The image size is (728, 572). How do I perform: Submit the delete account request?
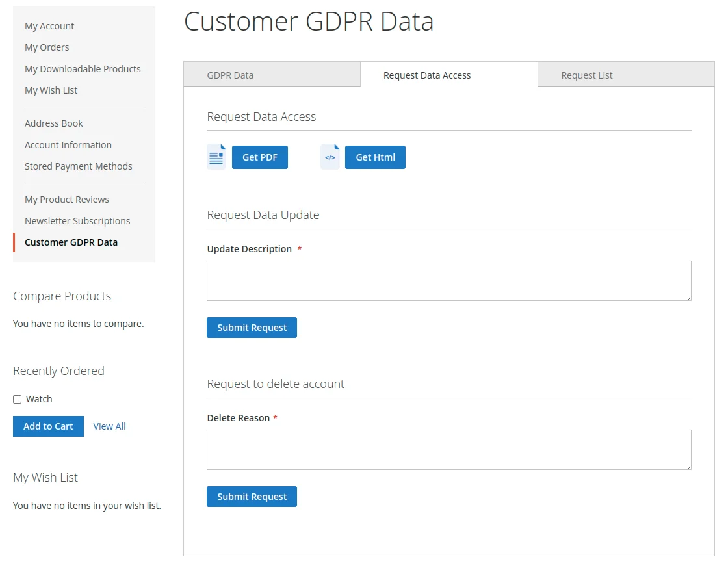point(252,497)
